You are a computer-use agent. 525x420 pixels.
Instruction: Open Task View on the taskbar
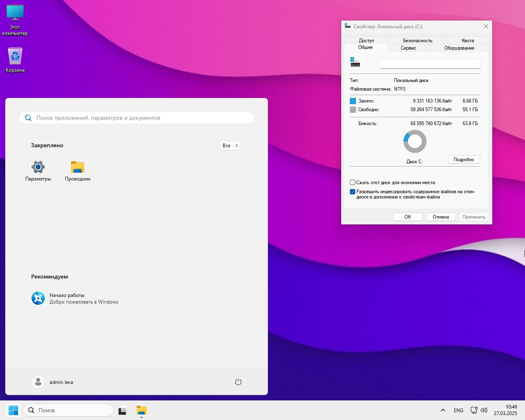tap(123, 410)
